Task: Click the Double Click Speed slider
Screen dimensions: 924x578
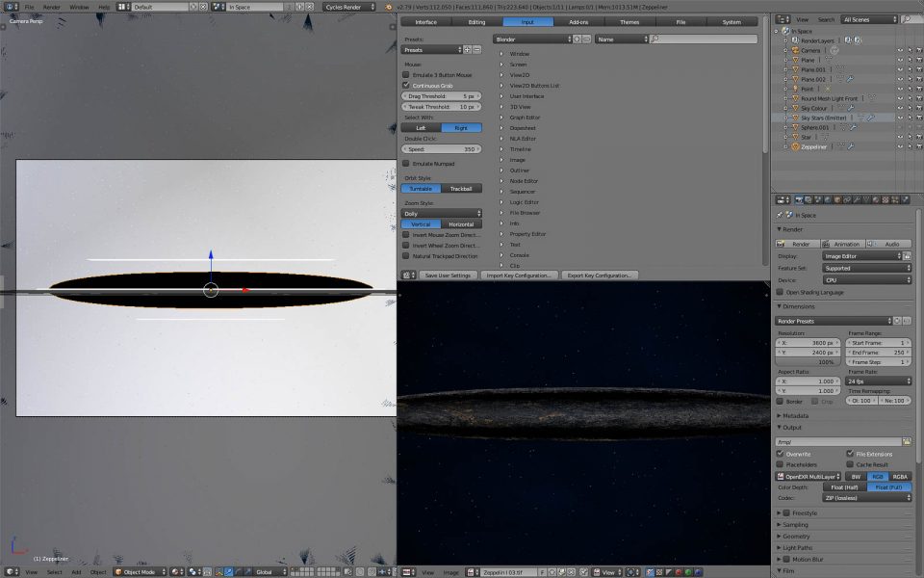Action: (441, 149)
